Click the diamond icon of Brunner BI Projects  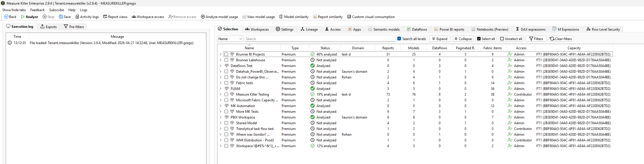(x=232, y=54)
